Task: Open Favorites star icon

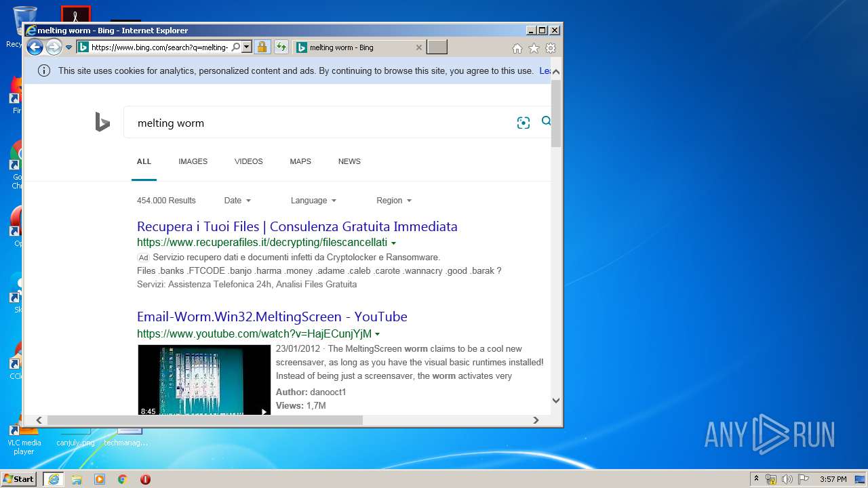Action: point(534,48)
